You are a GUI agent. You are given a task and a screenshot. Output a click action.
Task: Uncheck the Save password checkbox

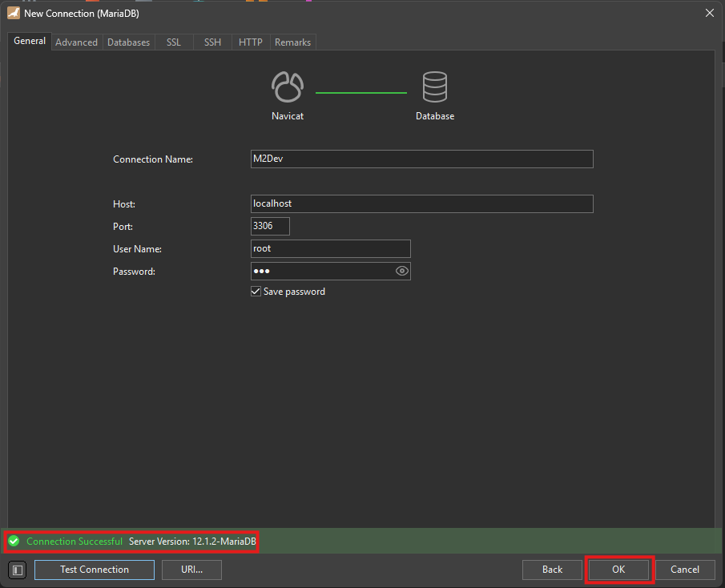point(256,292)
